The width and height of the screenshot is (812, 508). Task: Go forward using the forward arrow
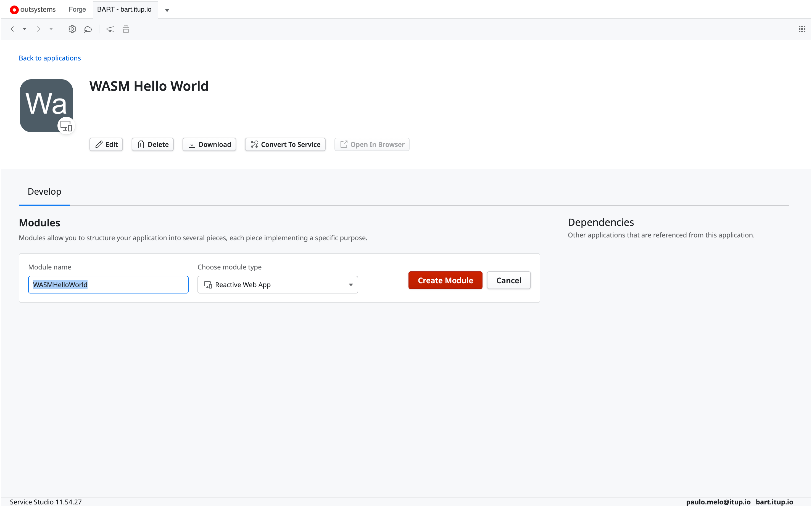click(39, 29)
